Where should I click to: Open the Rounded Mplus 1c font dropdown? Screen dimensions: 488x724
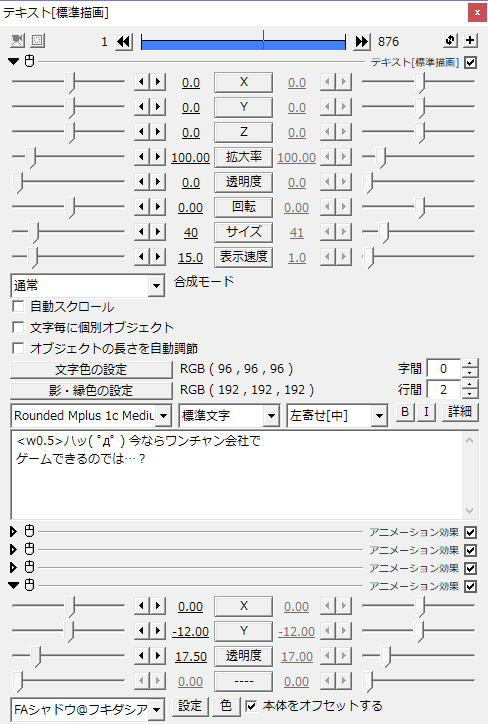point(91,416)
